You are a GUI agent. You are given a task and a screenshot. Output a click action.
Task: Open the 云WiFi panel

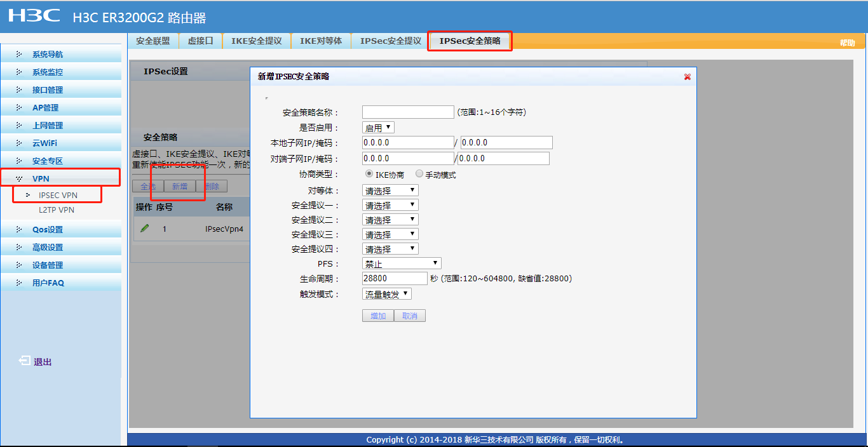(x=46, y=143)
